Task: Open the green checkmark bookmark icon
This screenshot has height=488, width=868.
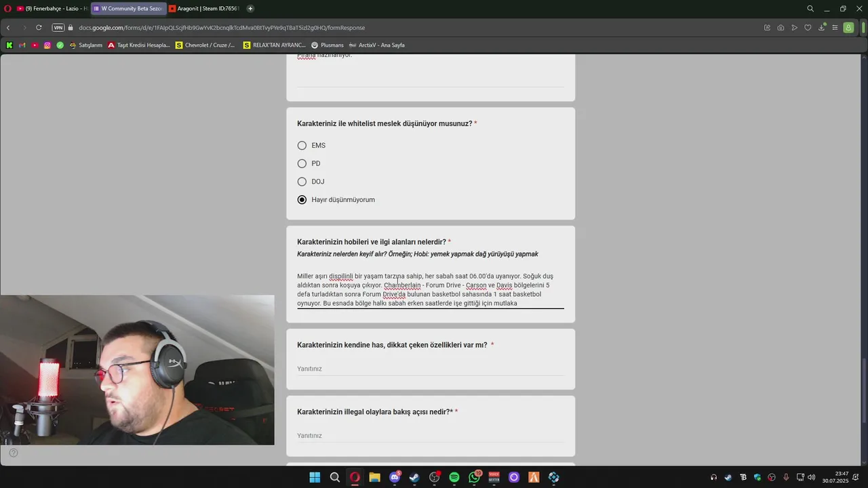Action: [60, 45]
